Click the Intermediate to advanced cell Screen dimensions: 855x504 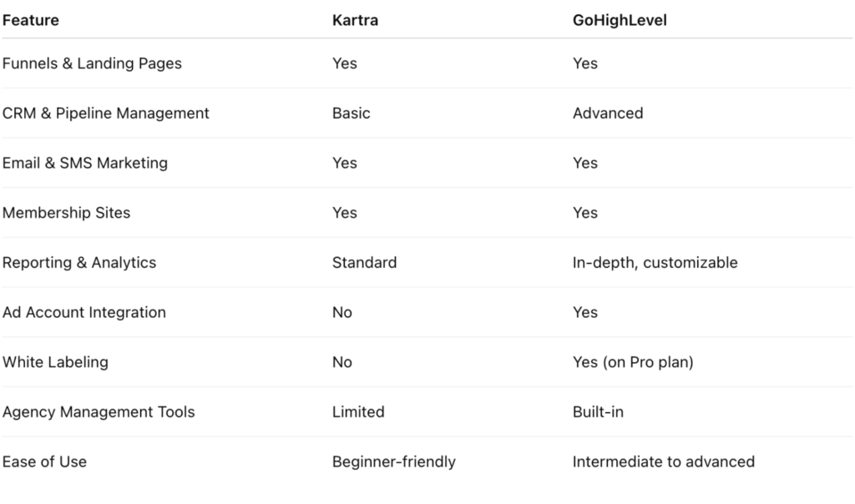coord(663,461)
